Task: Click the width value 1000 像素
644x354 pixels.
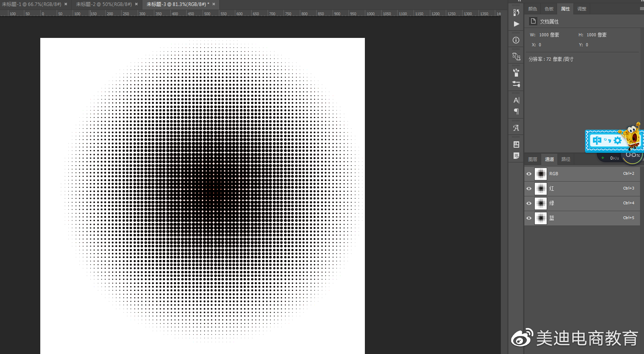Action: 549,35
